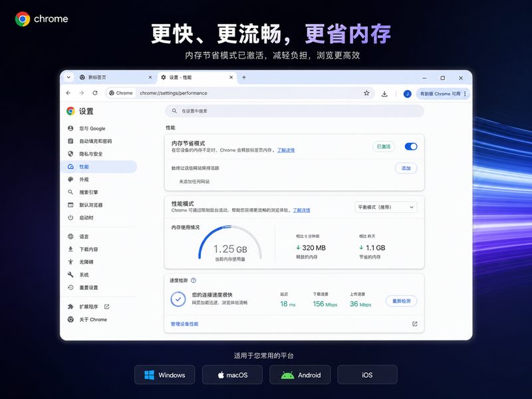Click the forward navigation arrow
This screenshot has height=399, width=532.
[x=81, y=93]
